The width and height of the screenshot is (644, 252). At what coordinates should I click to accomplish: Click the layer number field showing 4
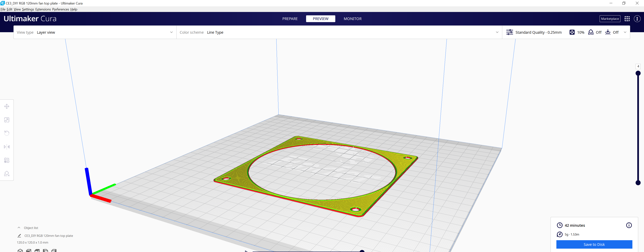[638, 66]
